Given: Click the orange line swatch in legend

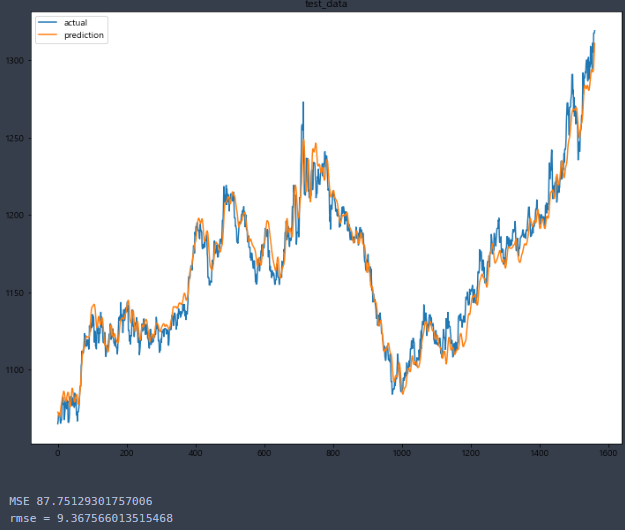Looking at the screenshot, I should coord(47,35).
